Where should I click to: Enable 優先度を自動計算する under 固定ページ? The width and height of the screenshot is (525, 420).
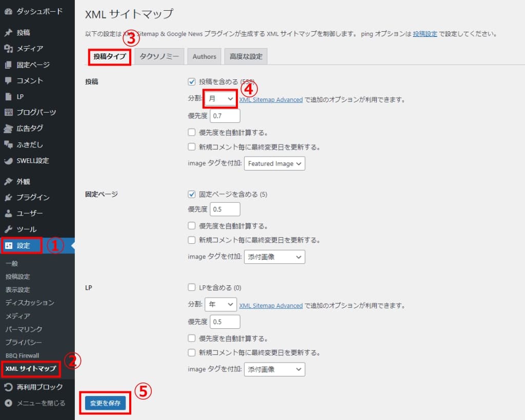[x=192, y=225]
